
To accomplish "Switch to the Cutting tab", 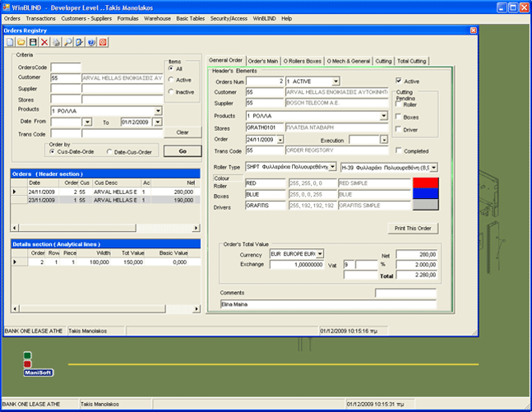I will pos(383,61).
